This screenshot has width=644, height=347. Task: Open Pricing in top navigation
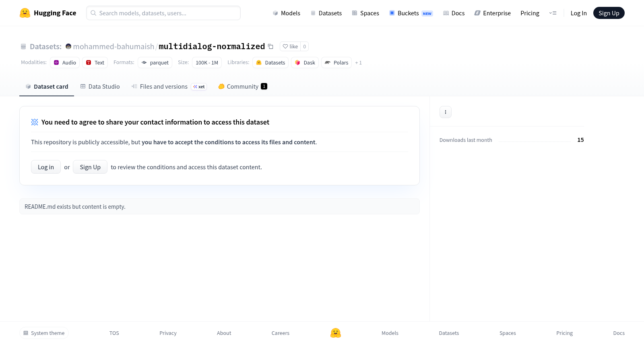[530, 13]
